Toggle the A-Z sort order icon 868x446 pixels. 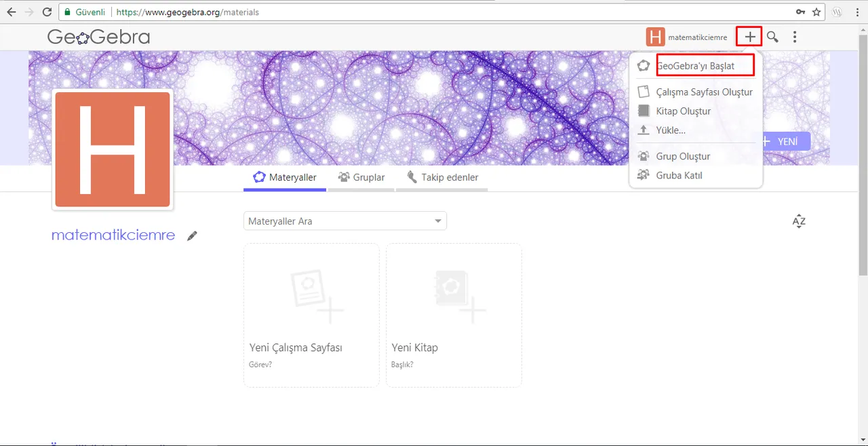click(x=799, y=221)
